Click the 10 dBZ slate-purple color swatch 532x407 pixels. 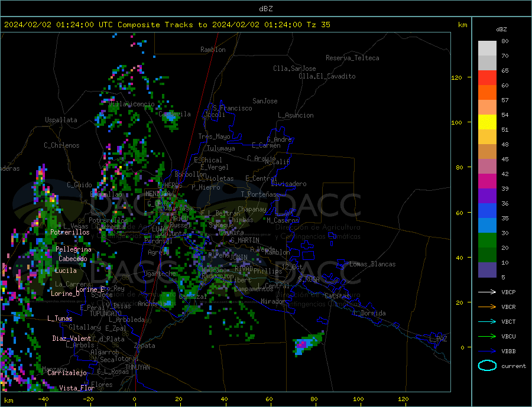pos(487,270)
